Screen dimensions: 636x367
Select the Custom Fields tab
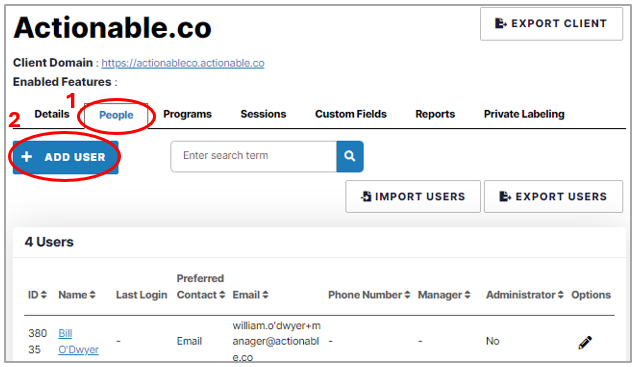(x=351, y=114)
